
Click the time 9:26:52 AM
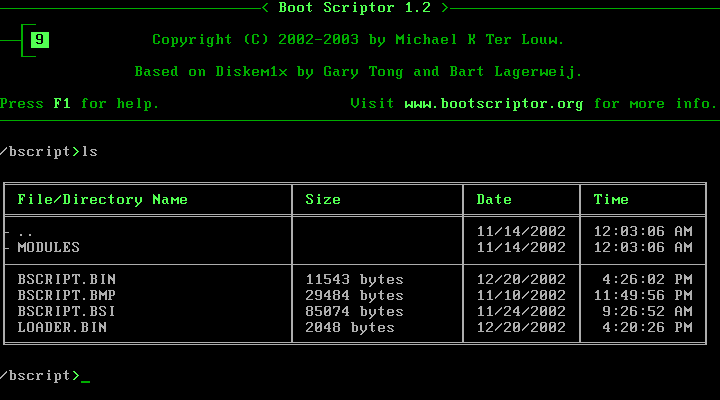tap(647, 312)
